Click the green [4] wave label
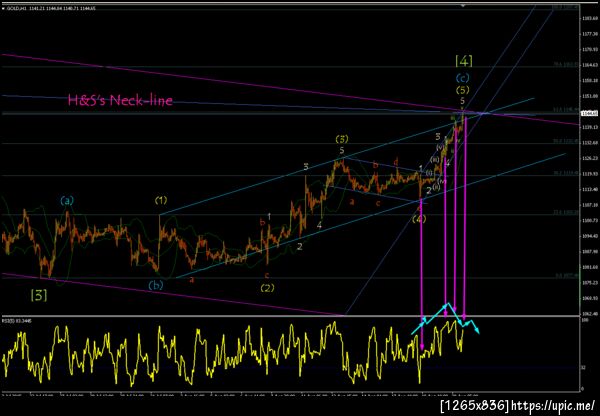 pos(464,60)
